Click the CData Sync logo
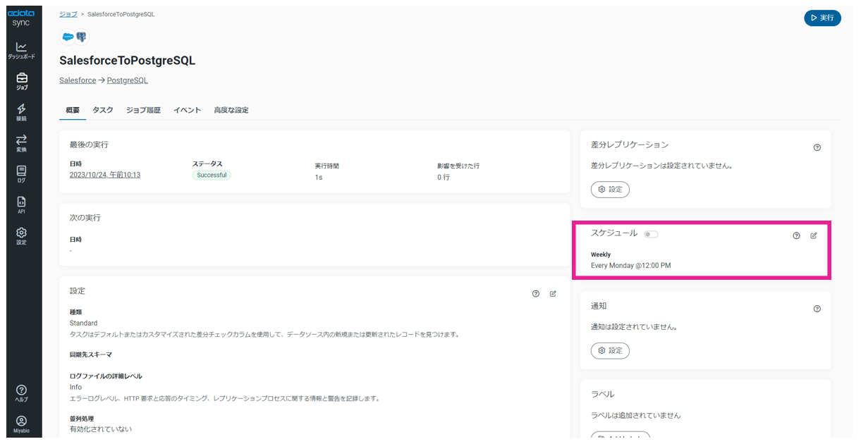 coord(21,18)
